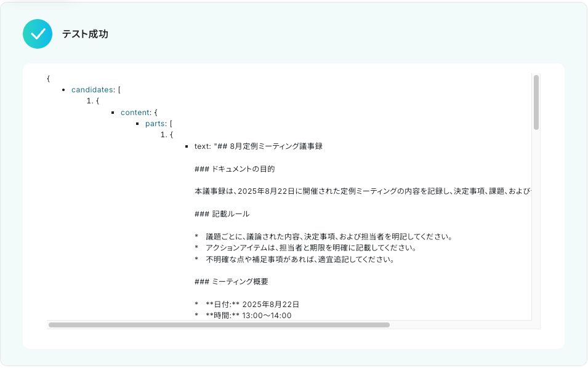Click the ミーティング概要 heading line
Image resolution: width=588 pixels, height=368 pixels.
click(232, 282)
